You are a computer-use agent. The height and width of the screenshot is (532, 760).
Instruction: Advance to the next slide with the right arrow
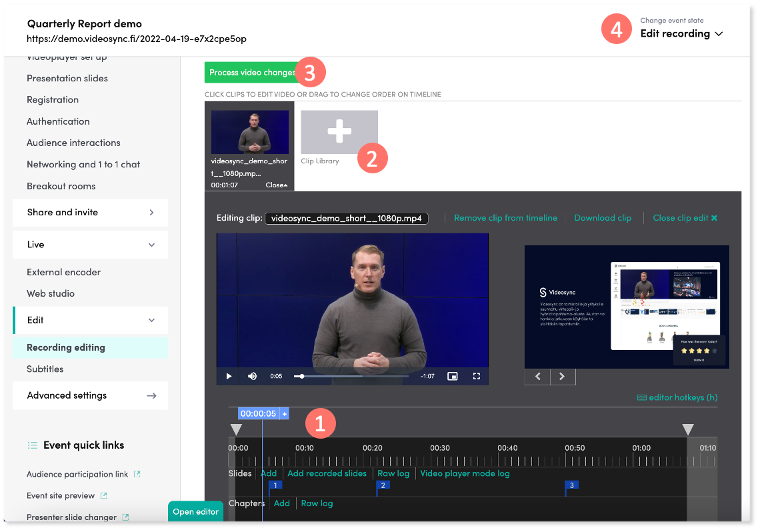pyautogui.click(x=562, y=377)
